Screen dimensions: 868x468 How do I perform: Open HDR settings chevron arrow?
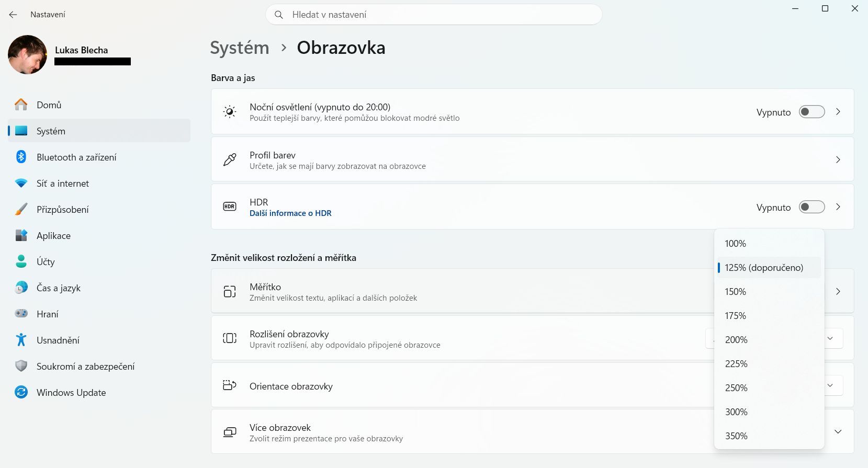coord(838,207)
